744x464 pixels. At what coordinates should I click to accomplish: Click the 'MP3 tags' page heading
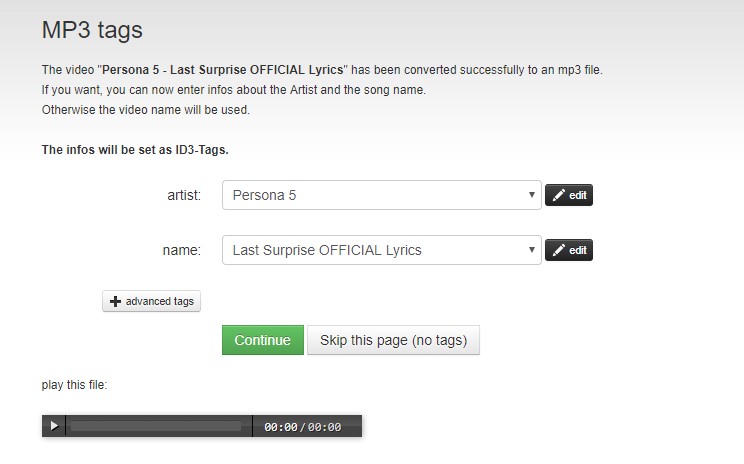point(92,30)
